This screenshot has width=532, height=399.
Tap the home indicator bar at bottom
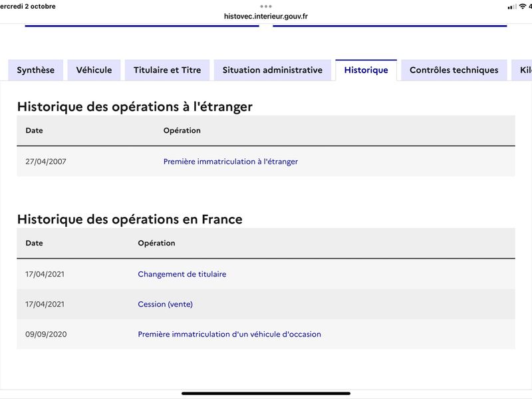265,394
